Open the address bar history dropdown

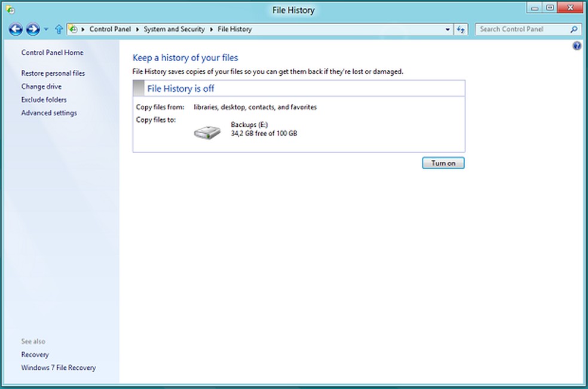point(448,29)
